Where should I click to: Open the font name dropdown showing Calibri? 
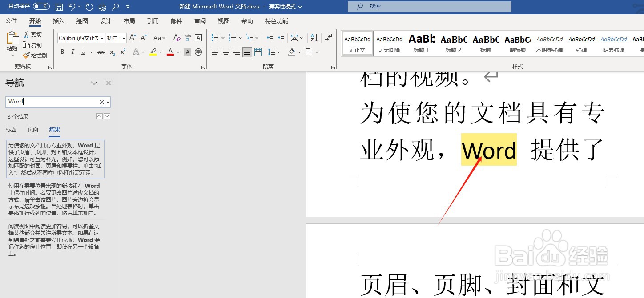coord(102,38)
